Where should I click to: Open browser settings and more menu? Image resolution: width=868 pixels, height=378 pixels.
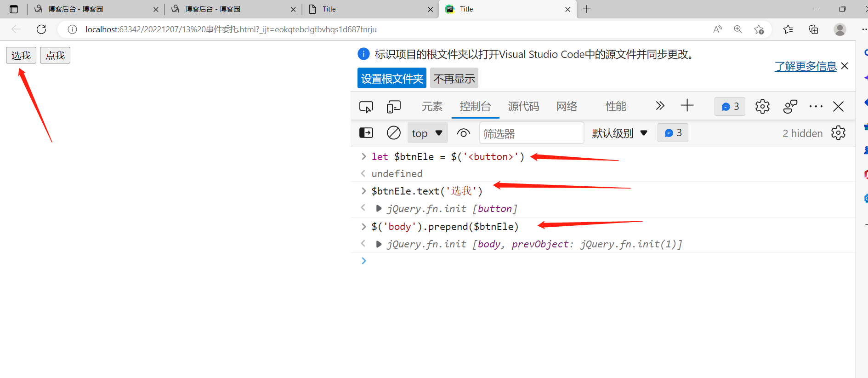click(x=864, y=29)
